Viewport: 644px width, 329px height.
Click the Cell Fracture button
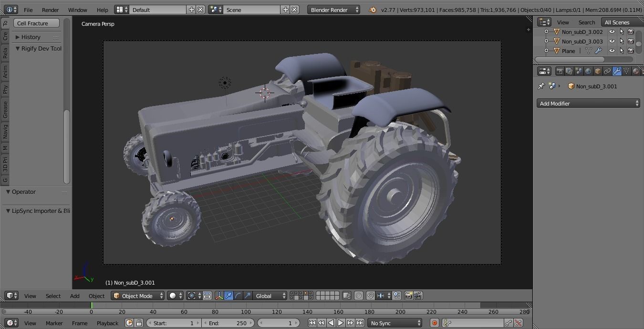click(x=37, y=23)
